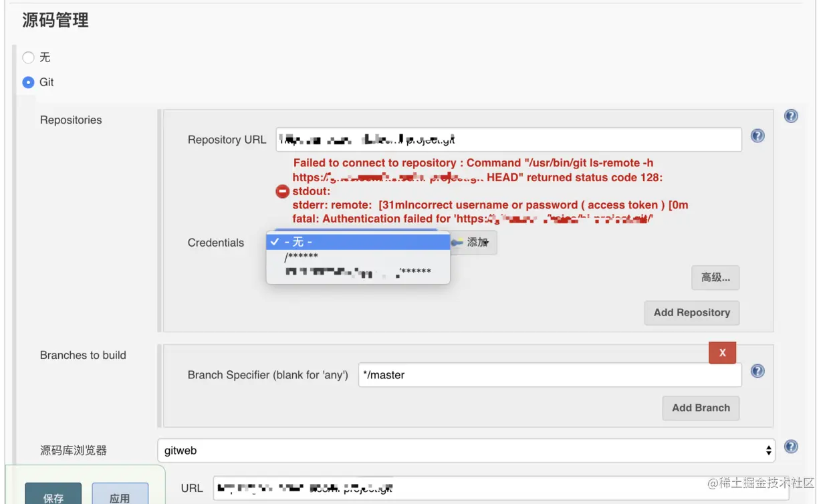Viewport: 829px width, 504px height.
Task: Click the Add Branch button
Action: point(701,408)
